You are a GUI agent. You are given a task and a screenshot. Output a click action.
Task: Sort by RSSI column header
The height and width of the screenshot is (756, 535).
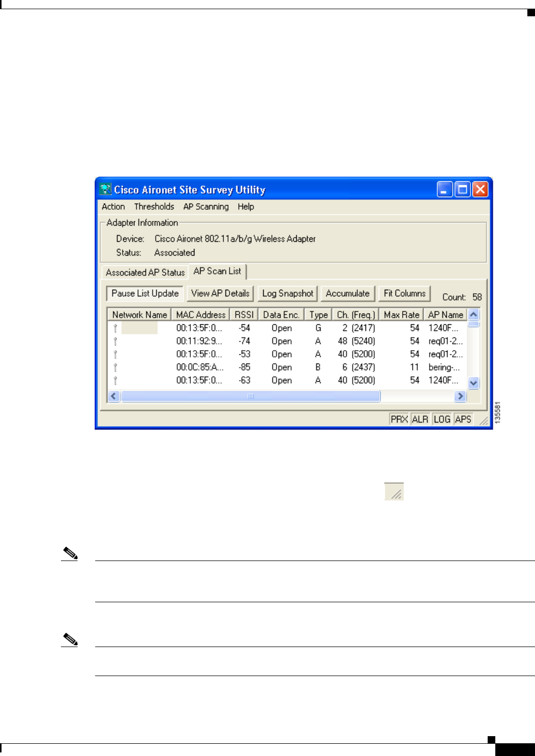244,315
